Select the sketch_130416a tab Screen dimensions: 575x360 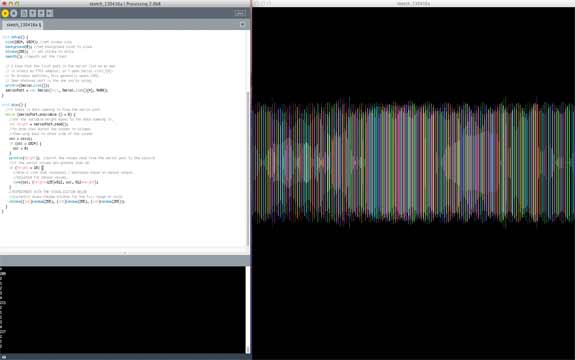(x=23, y=25)
